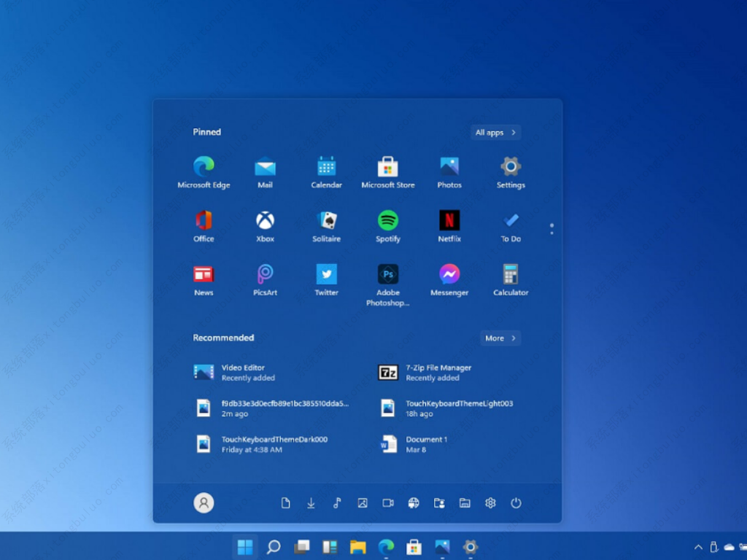
Task: Launch the Spotify pinned app
Action: pyautogui.click(x=388, y=220)
